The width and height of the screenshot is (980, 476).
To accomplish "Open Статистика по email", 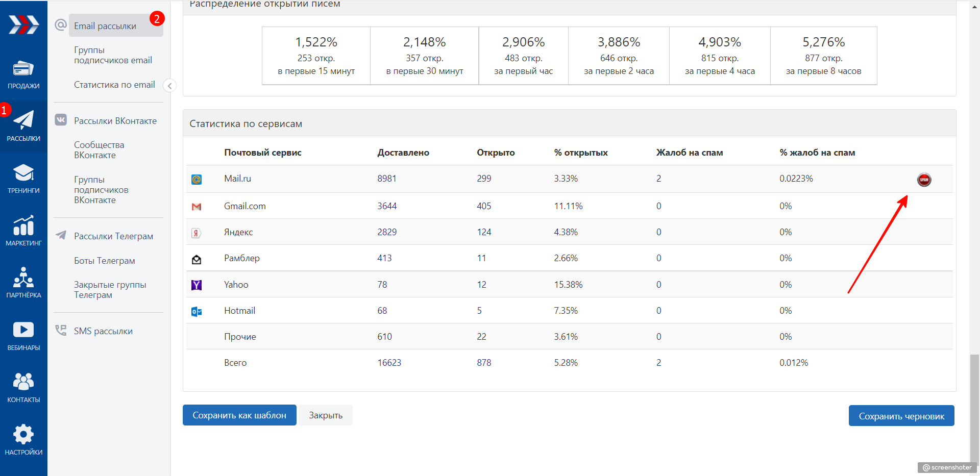I will 114,85.
